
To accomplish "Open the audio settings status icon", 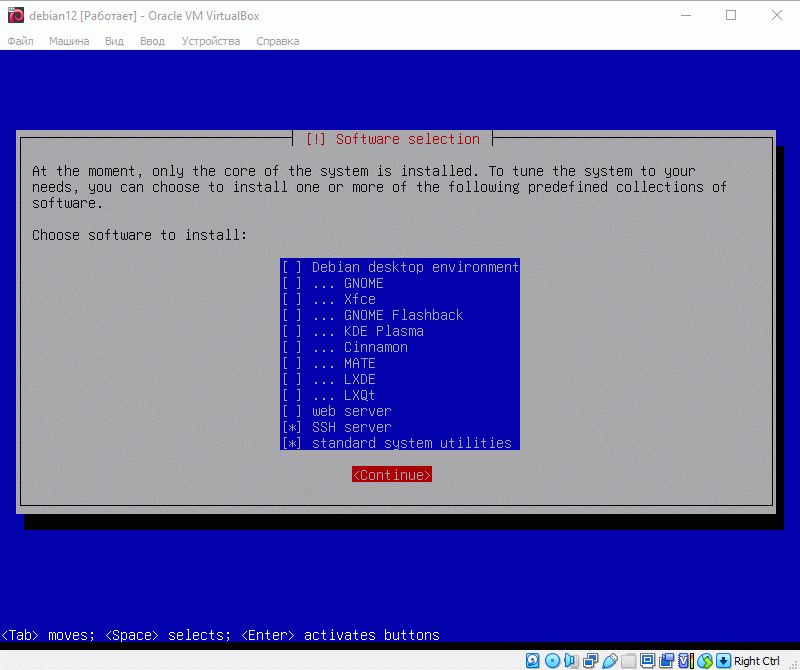I will [x=571, y=661].
